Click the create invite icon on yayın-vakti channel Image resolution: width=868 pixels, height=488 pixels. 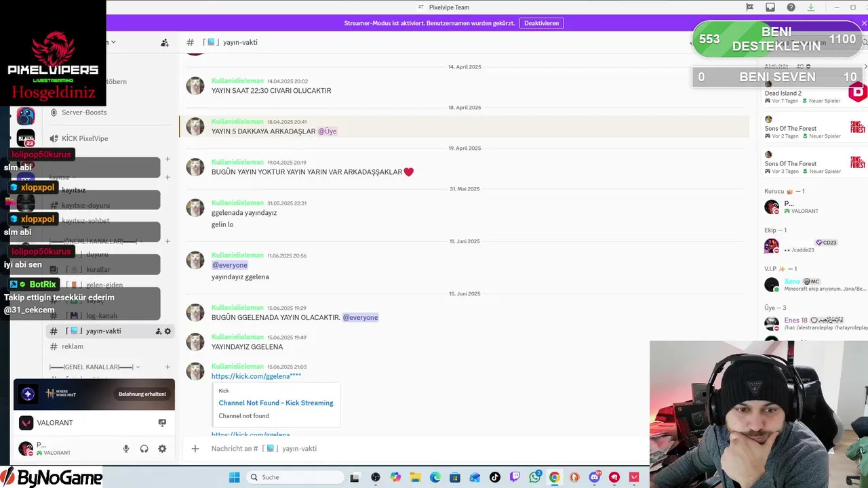[158, 331]
